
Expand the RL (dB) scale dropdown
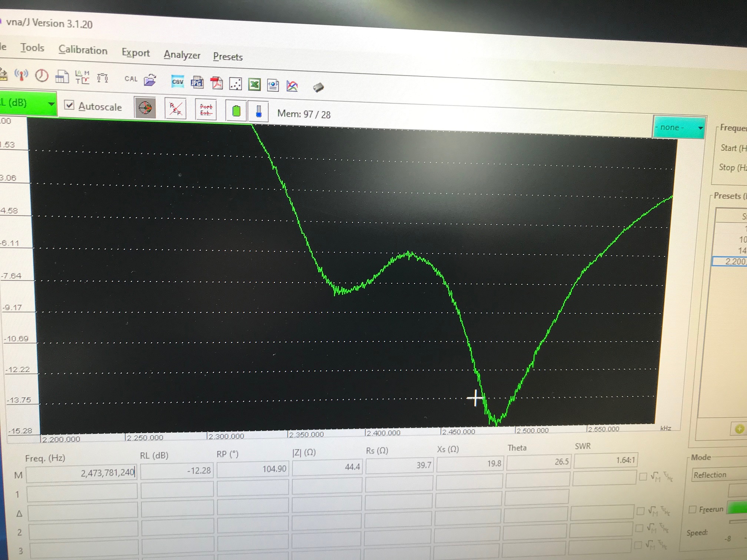point(51,104)
